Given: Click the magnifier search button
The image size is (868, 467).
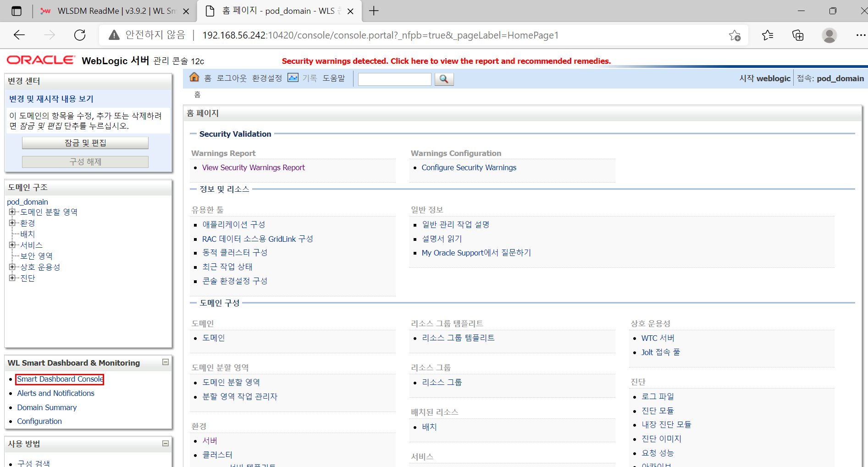Looking at the screenshot, I should click(443, 79).
